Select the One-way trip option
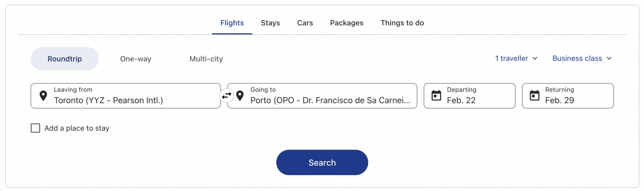The image size is (644, 191). click(x=136, y=59)
